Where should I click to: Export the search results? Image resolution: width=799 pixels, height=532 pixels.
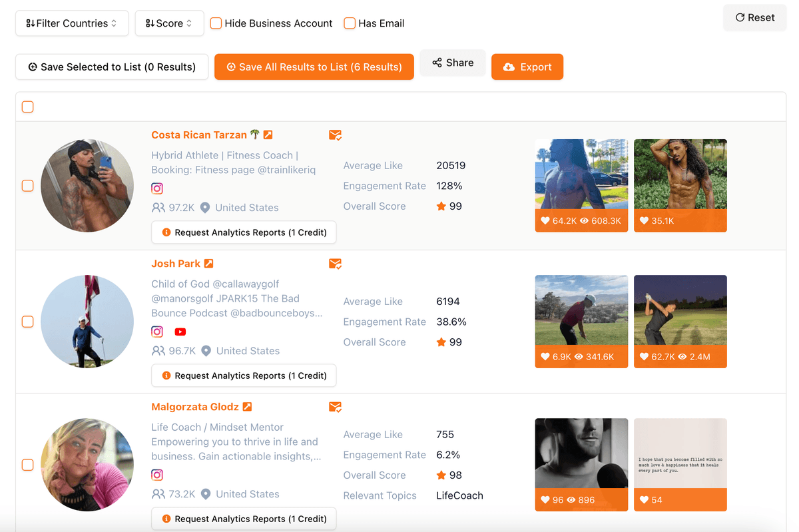click(x=527, y=67)
